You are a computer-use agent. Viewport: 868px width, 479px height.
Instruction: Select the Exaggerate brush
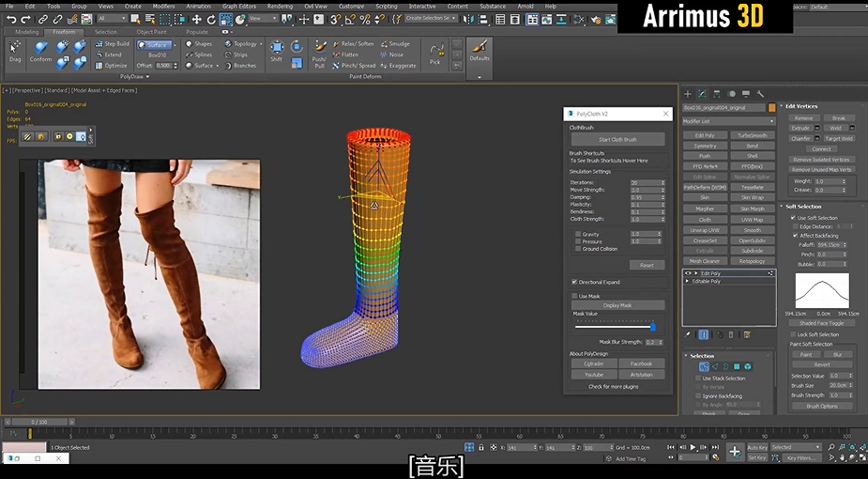pyautogui.click(x=399, y=66)
